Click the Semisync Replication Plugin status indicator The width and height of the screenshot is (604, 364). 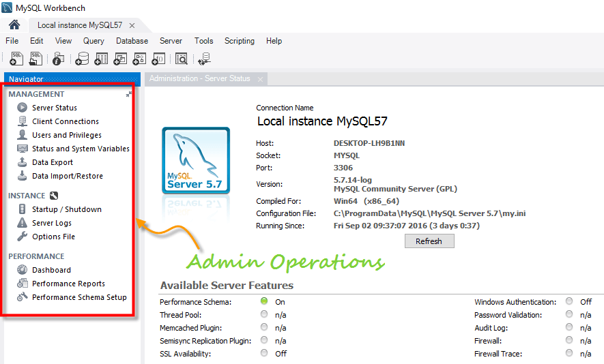point(264,339)
